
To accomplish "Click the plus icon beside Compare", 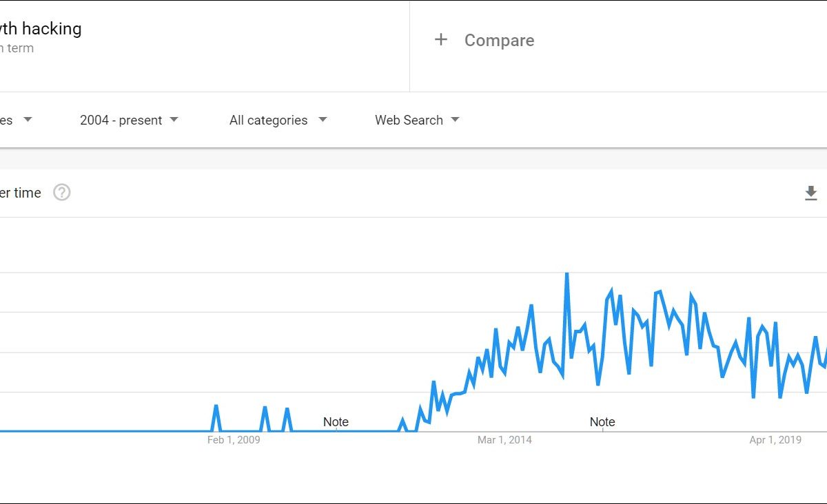I will point(441,40).
